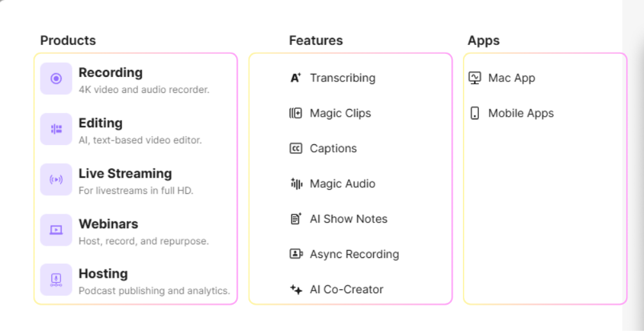Image resolution: width=644 pixels, height=331 pixels.
Task: Open the Recording product page
Action: (x=110, y=73)
